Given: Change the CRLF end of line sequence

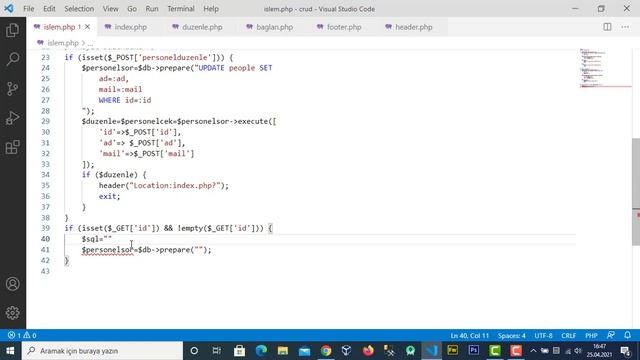Looking at the screenshot, I should (x=568, y=336).
